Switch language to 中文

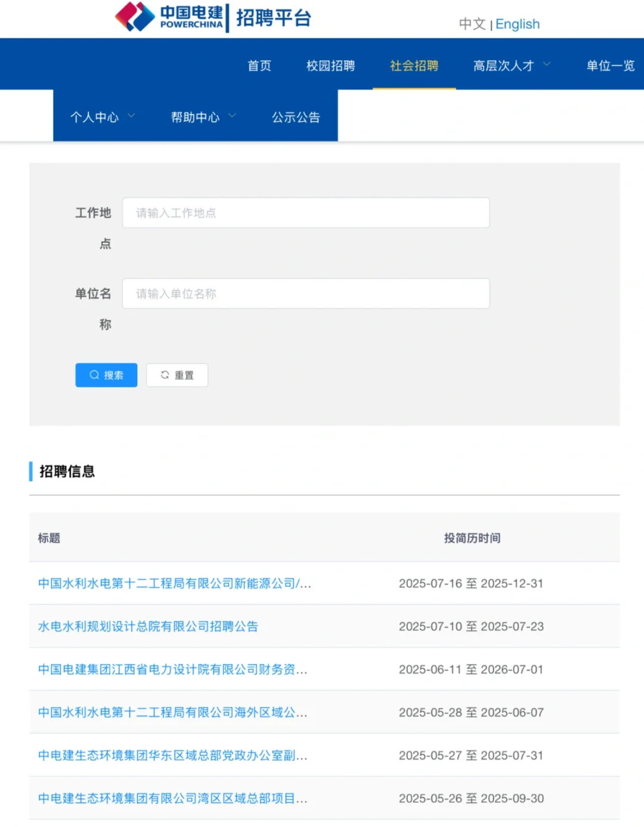click(472, 24)
